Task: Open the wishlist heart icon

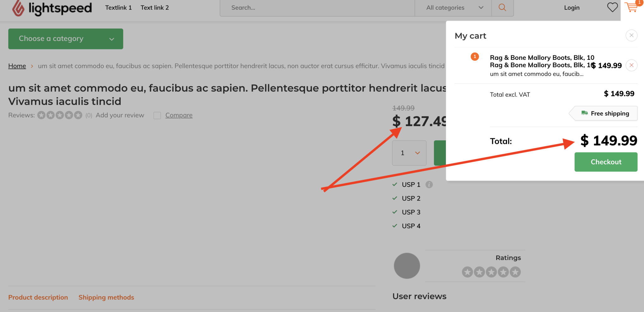Action: (612, 7)
